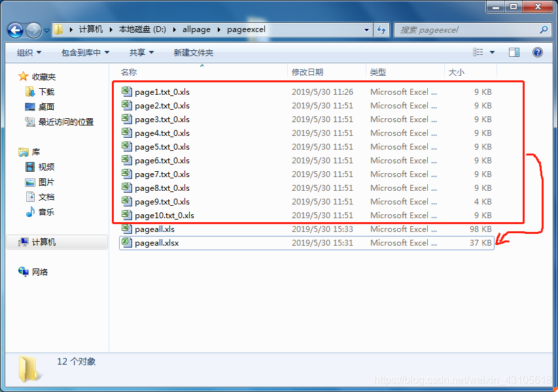This screenshot has width=558, height=392.
Task: Select allpage in the address breadcrumb
Action: click(196, 29)
